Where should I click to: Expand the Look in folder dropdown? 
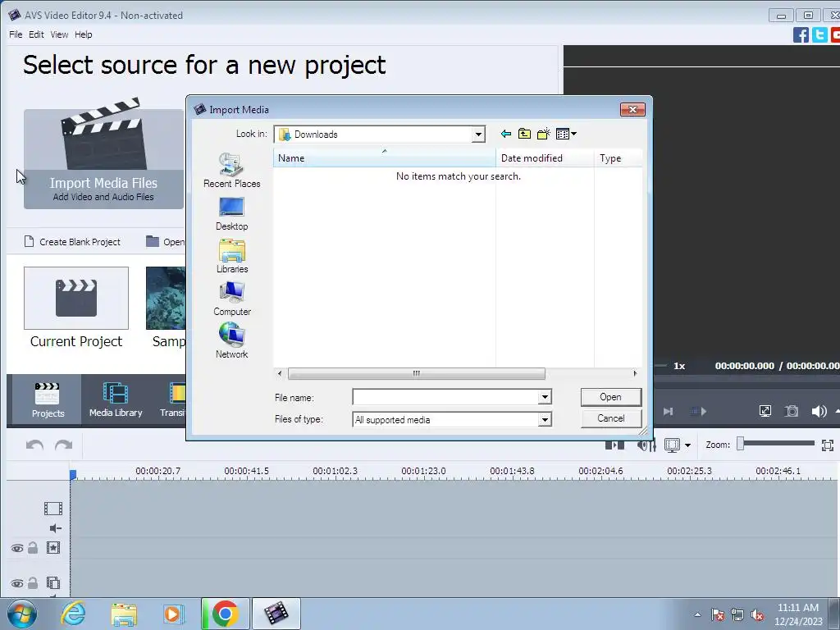478,135
